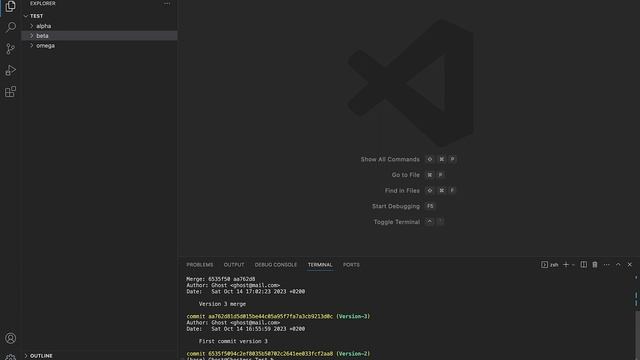Click terminal vertical scrollbar

637,335
